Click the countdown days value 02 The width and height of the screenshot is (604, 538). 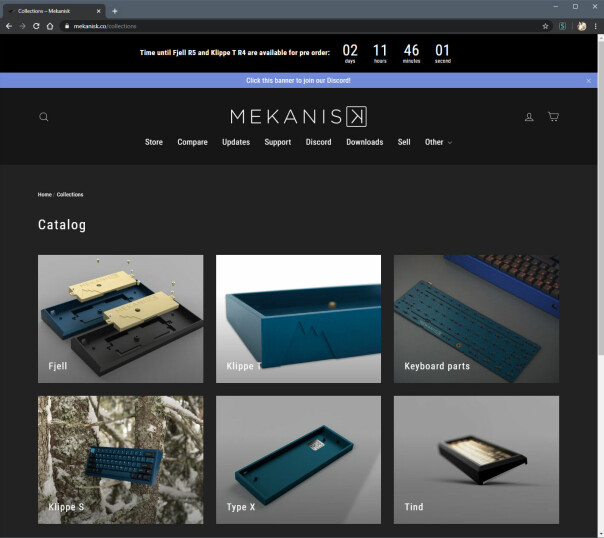pos(350,50)
